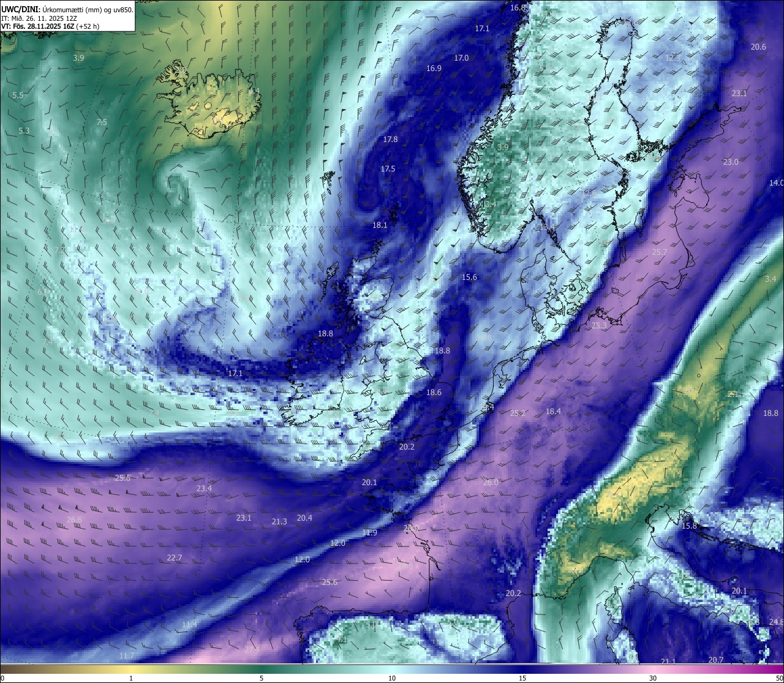Click the 11.9 value label

[369, 533]
